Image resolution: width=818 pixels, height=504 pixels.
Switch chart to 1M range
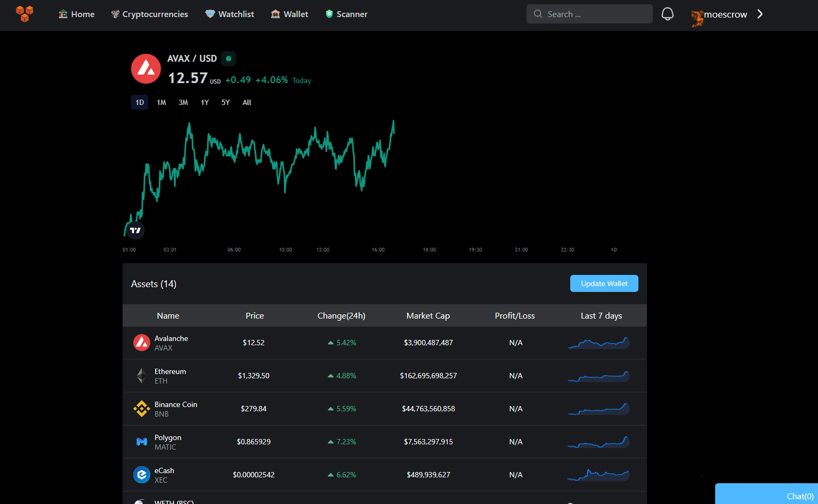click(161, 102)
